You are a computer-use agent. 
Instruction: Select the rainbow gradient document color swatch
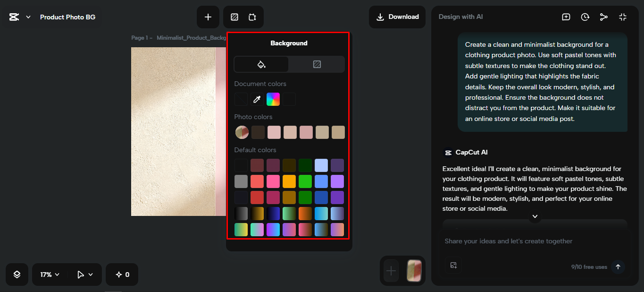click(x=273, y=99)
